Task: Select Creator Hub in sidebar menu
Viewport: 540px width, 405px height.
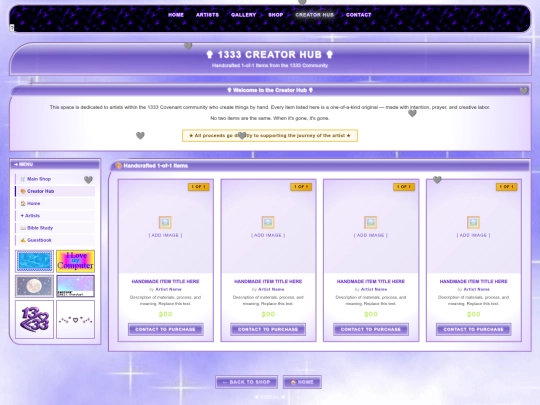Action: click(55, 191)
